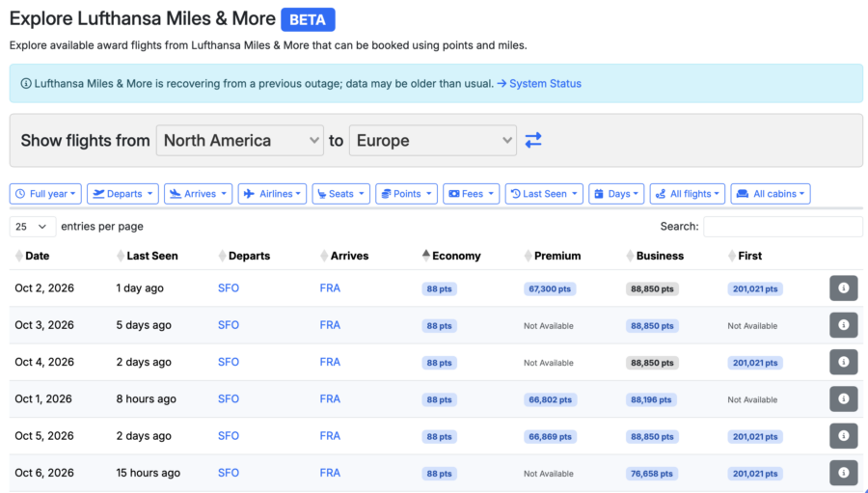This screenshot has height=493, width=868.
Task: Select 201,021 pts First on Oct 4
Action: pos(755,363)
